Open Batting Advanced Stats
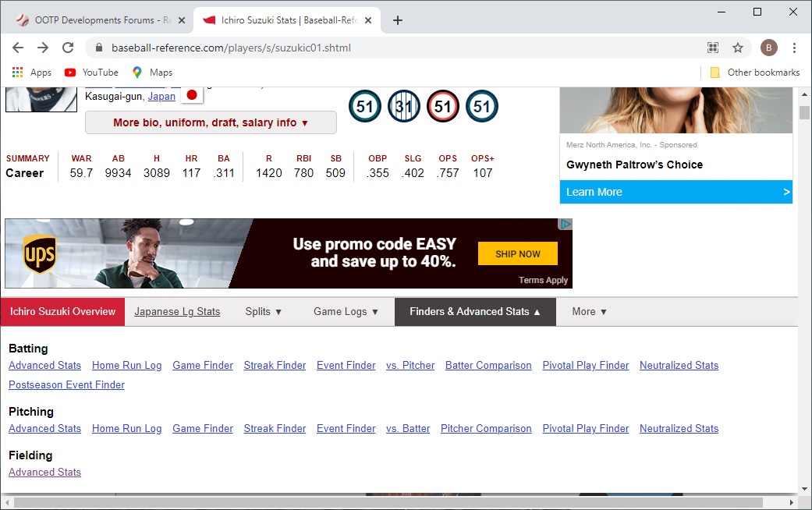This screenshot has height=510, width=812. pos(44,366)
